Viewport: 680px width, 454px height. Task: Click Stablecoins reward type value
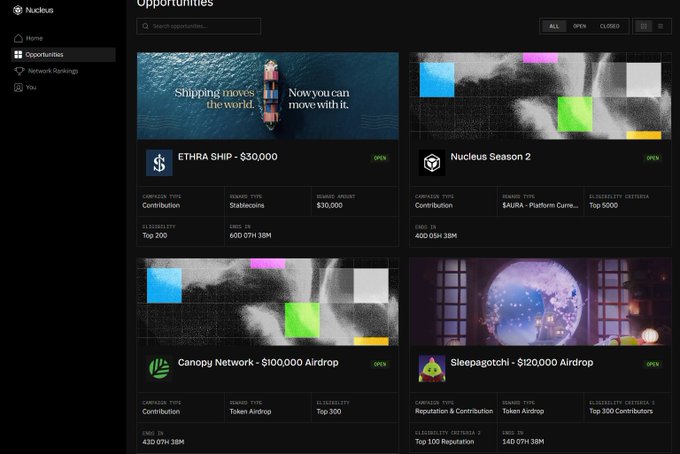point(247,206)
